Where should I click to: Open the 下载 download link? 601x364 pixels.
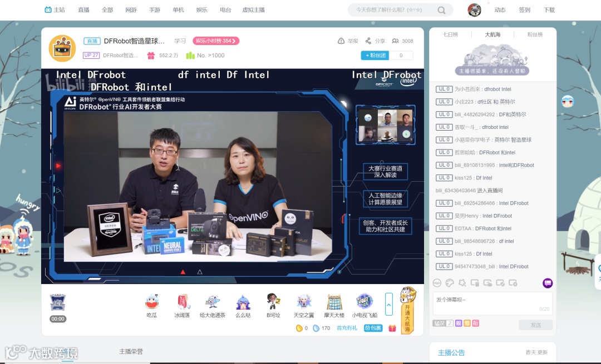(549, 10)
